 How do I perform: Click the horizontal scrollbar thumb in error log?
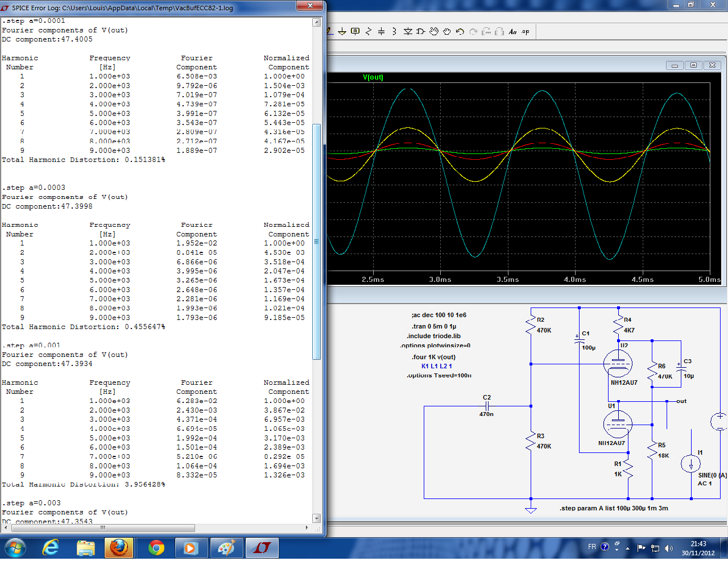(102, 527)
